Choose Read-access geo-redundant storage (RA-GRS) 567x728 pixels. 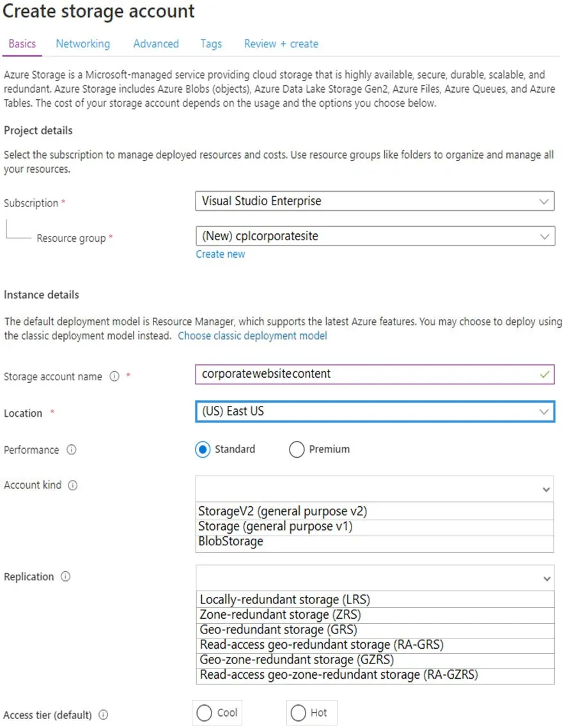point(375,645)
